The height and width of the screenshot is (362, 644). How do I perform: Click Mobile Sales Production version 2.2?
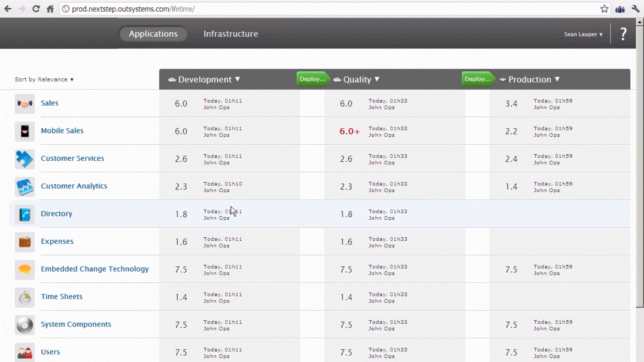tap(511, 132)
